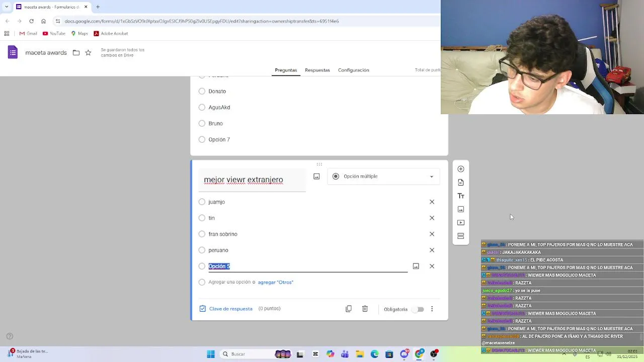Open Copilot from taskbar
644x362 pixels.
pos(330,354)
